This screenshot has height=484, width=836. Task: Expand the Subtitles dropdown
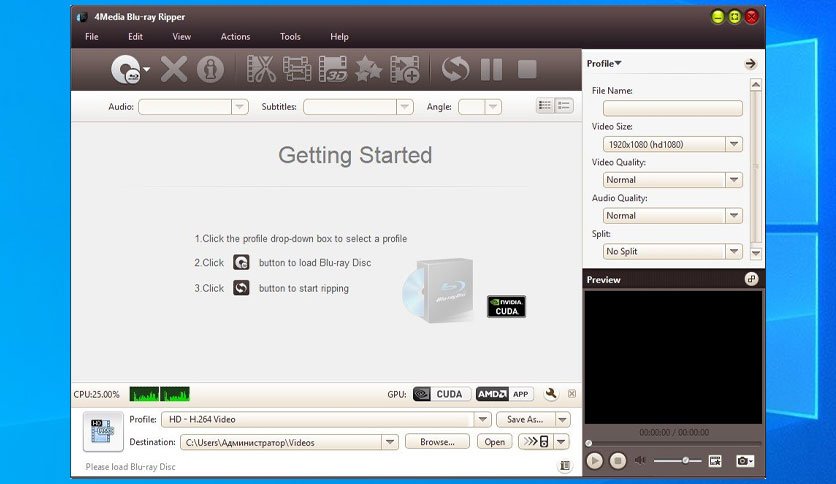tap(405, 107)
